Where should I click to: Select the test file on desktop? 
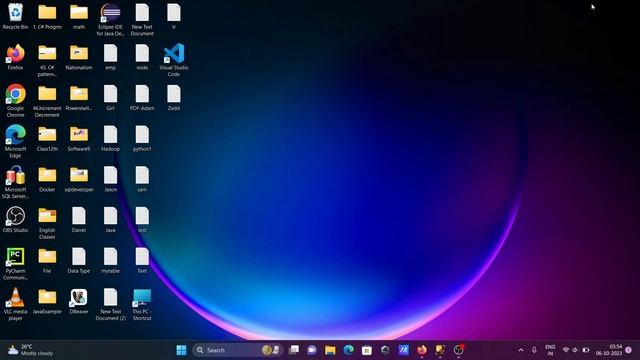[x=142, y=220]
